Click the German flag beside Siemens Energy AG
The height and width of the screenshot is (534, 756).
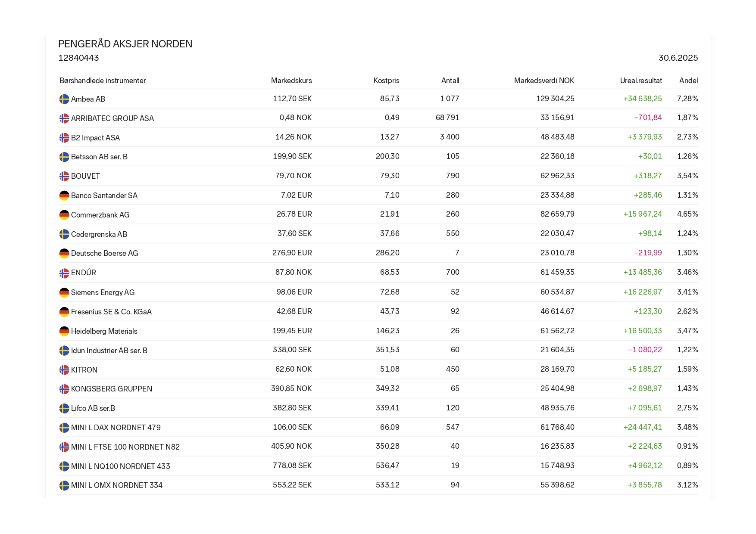[x=64, y=292]
